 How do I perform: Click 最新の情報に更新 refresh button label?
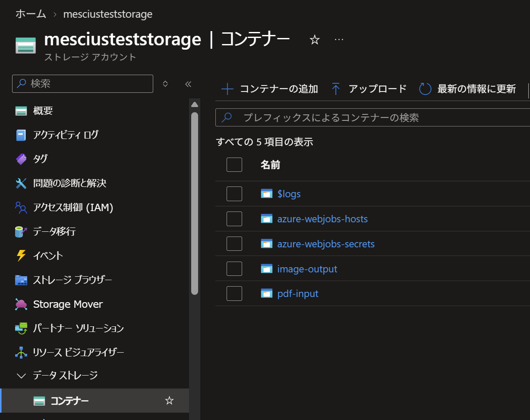pyautogui.click(x=476, y=89)
